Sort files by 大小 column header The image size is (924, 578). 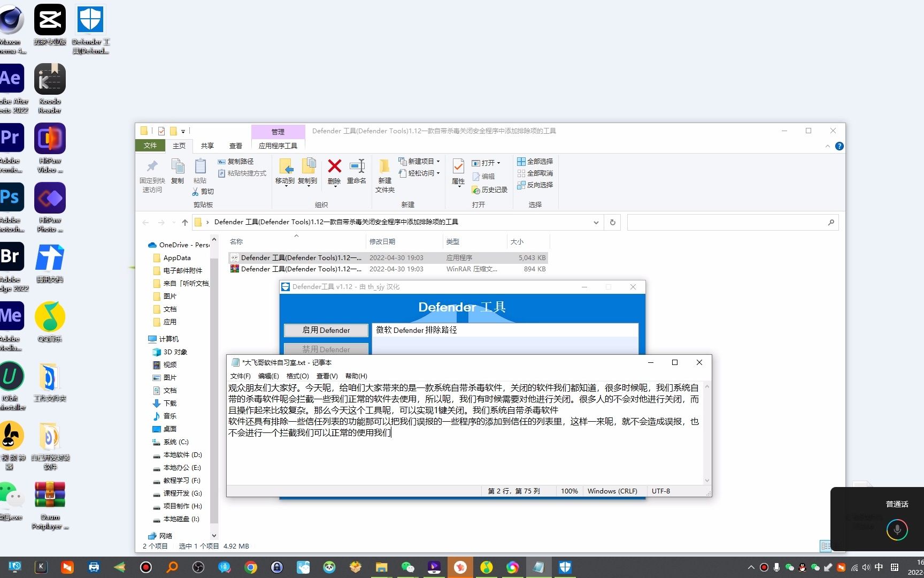(528, 242)
